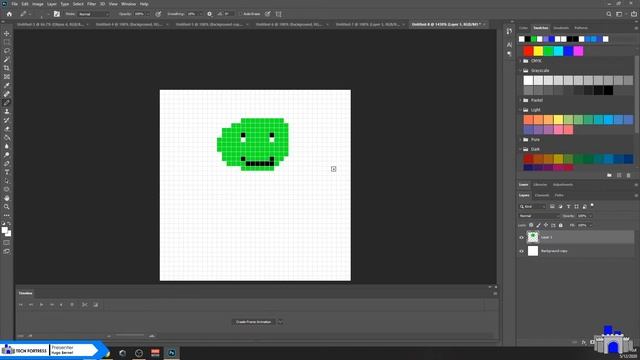Viewport: 640px width, 360px height.
Task: Create new swatch group folder icon
Action: pyautogui.click(x=609, y=175)
